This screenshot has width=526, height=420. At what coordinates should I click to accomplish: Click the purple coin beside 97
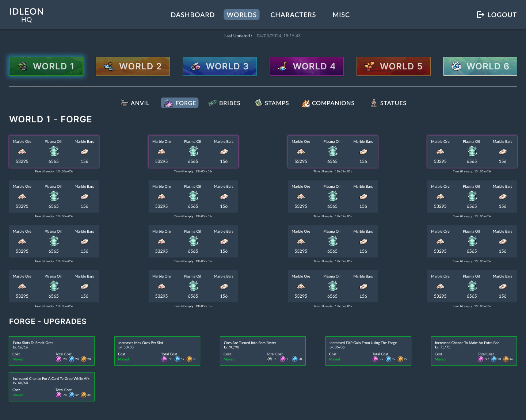click(481, 359)
